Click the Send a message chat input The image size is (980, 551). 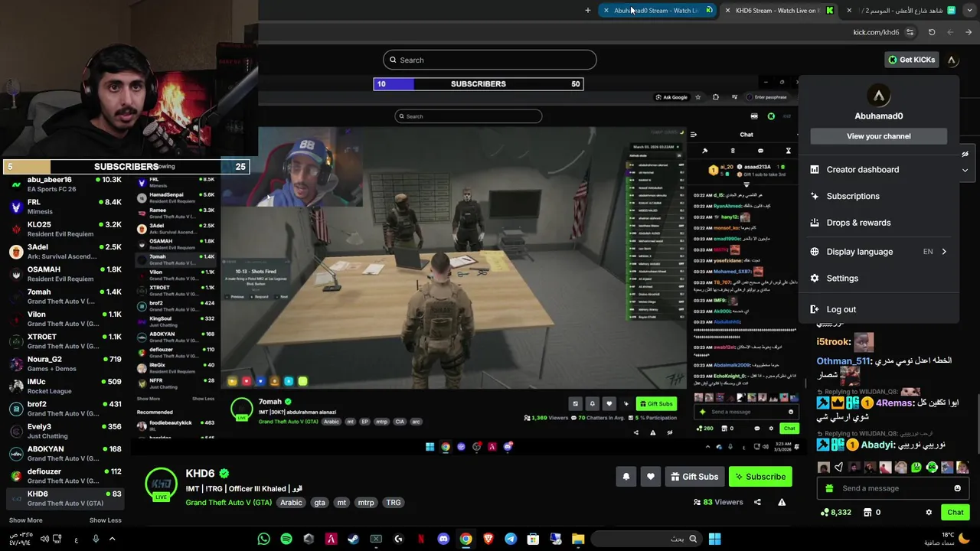coord(892,488)
